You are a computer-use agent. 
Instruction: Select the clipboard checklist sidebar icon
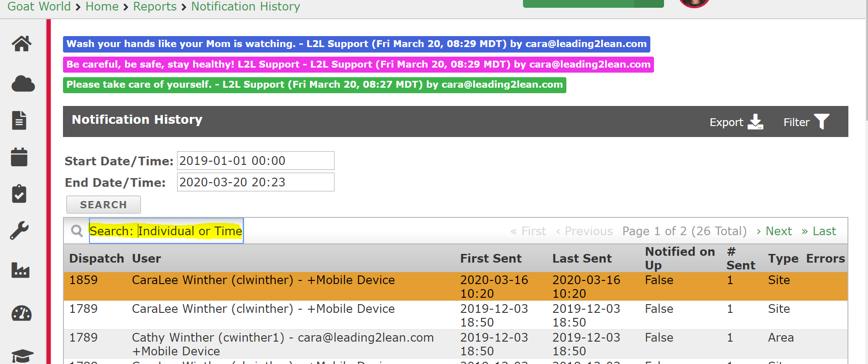pyautogui.click(x=19, y=194)
